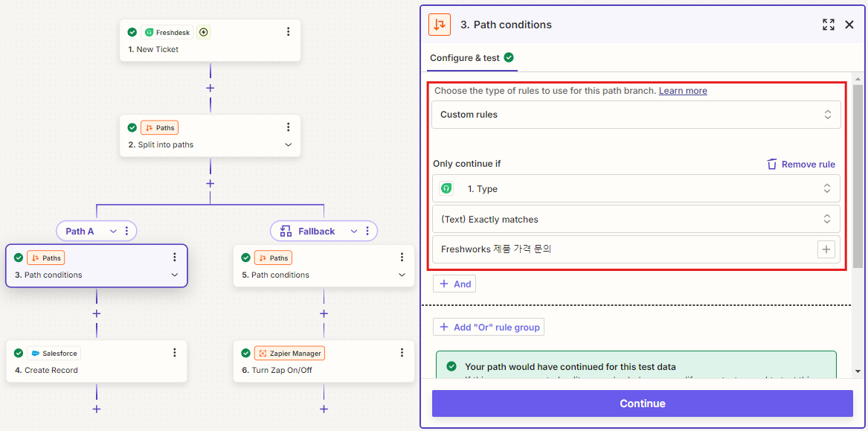The image size is (868, 431).
Task: Click the Paths badge on step 5
Action: [x=274, y=257]
